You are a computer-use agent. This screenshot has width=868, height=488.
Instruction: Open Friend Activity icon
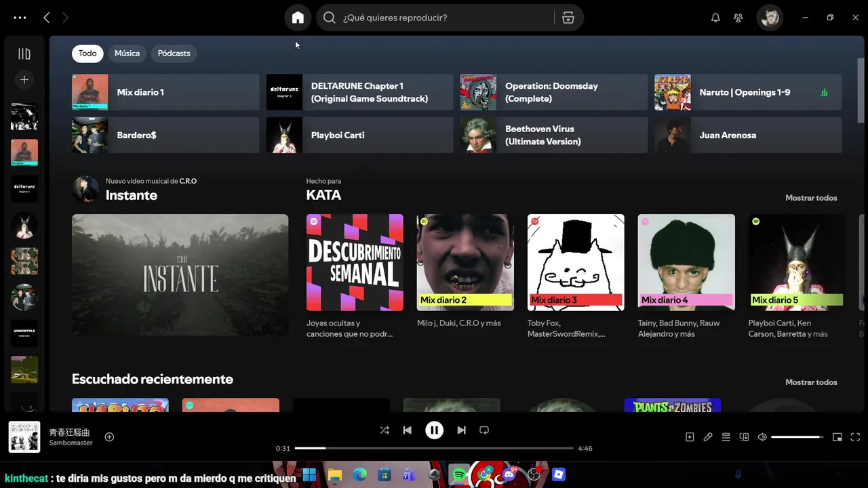(x=738, y=18)
